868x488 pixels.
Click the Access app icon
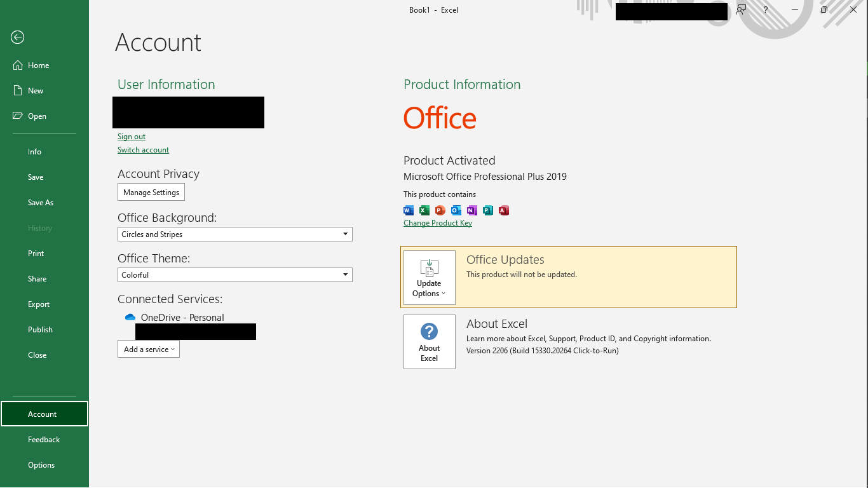point(504,210)
